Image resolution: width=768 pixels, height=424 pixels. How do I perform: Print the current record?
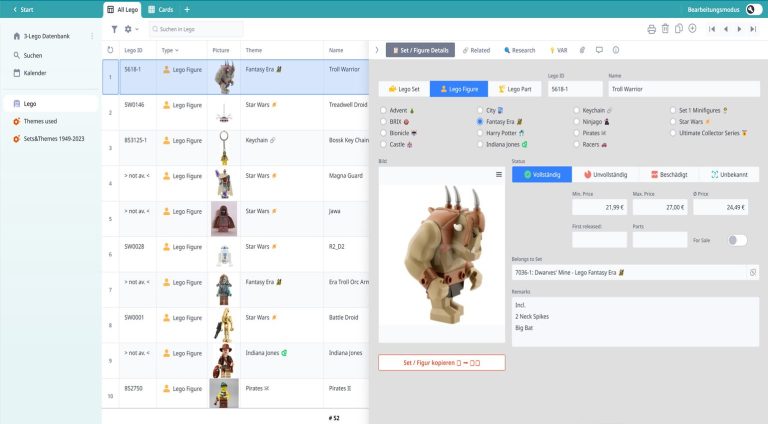tap(651, 29)
